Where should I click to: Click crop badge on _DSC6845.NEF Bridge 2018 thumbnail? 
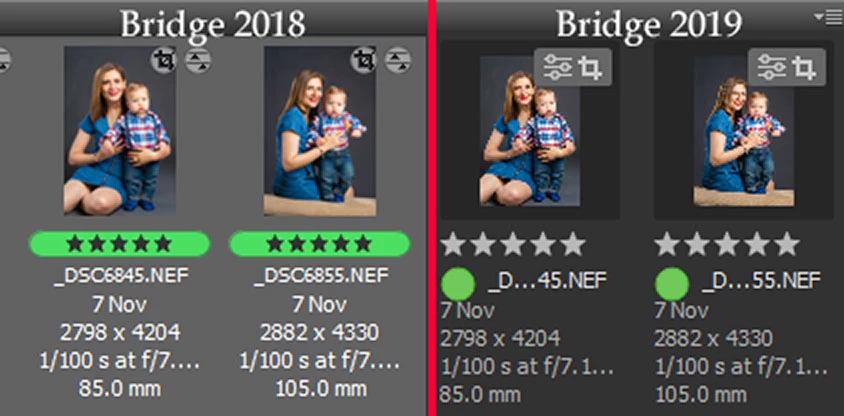(x=164, y=60)
